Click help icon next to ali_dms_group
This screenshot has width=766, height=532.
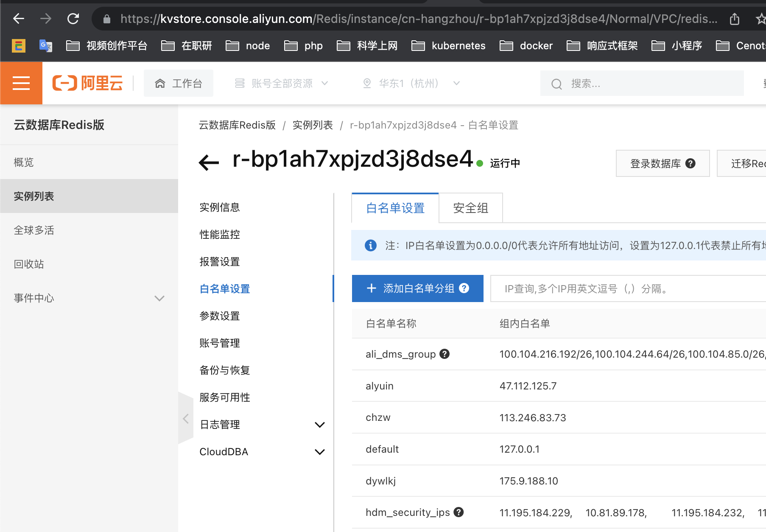(x=445, y=354)
